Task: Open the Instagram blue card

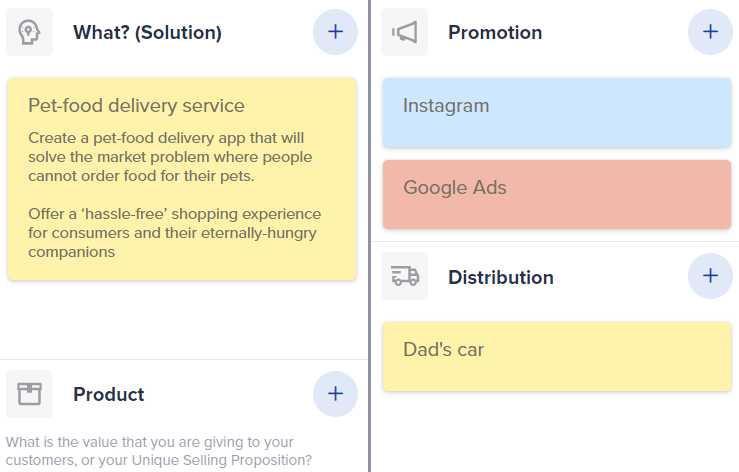Action: click(557, 113)
